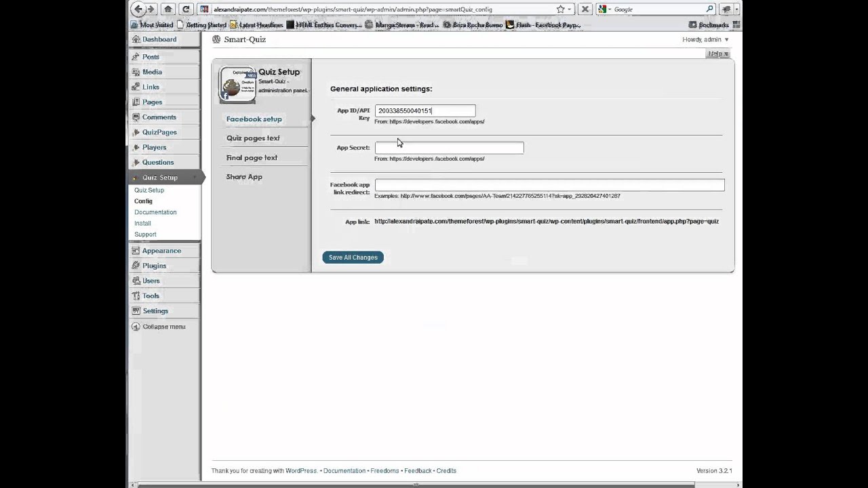Open the footer Documentation link
Screen dimensions: 868x488
(x=344, y=471)
